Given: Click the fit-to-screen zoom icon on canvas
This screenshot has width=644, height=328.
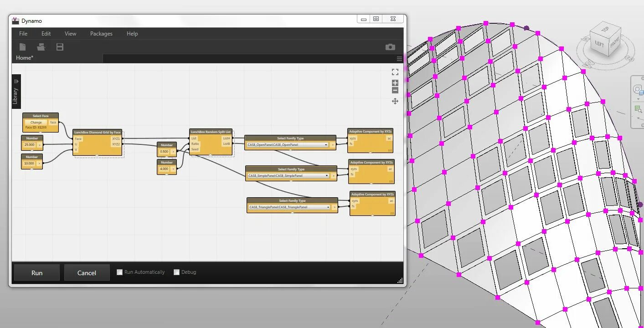Looking at the screenshot, I should tap(395, 72).
